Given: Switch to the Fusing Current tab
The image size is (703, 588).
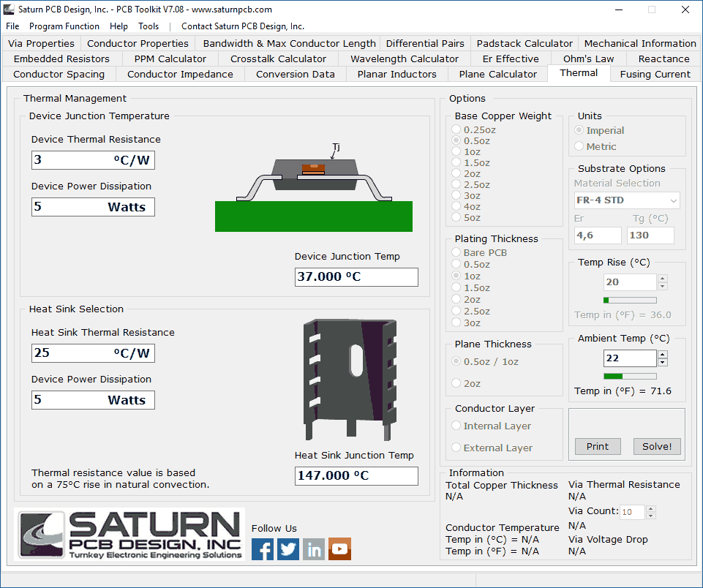Looking at the screenshot, I should coord(655,74).
